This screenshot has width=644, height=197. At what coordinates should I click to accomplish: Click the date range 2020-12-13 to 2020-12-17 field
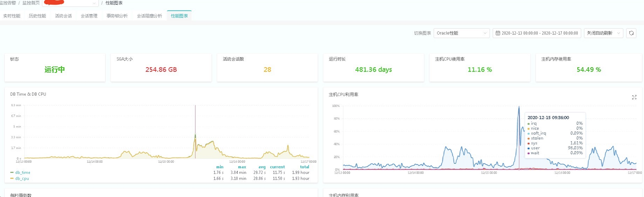point(537,33)
